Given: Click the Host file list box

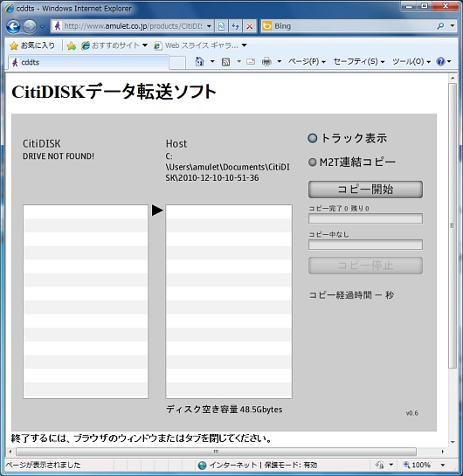Looking at the screenshot, I should click(229, 301).
